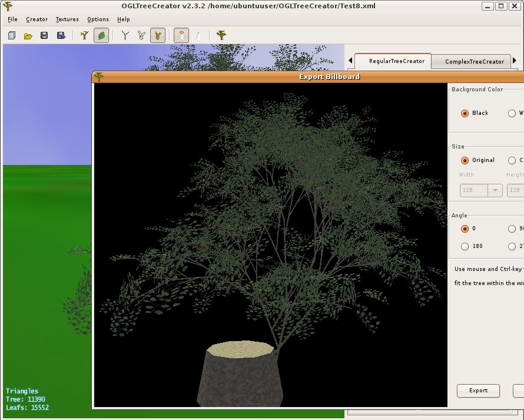Select the textured brown branch icon
Screen dimensions: 524x420
(x=157, y=36)
